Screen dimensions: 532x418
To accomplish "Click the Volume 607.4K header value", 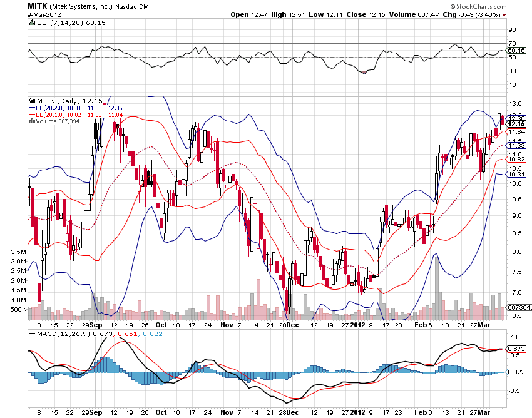I will pos(414,14).
